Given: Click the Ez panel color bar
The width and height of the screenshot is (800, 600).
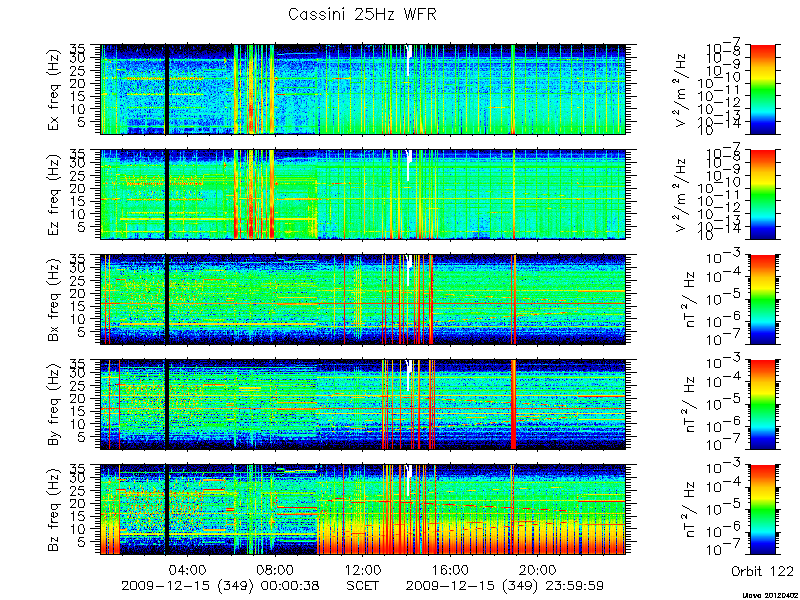Looking at the screenshot, I should 762,194.
